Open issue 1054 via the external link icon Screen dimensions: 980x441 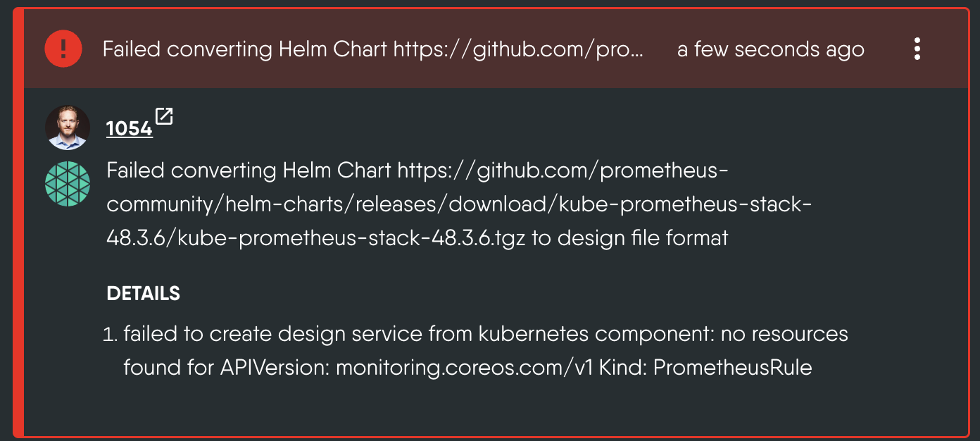pyautogui.click(x=165, y=117)
